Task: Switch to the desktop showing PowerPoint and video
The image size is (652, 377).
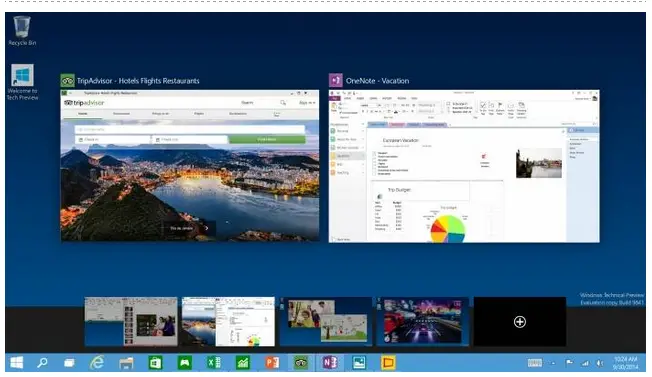Action: (x=131, y=321)
